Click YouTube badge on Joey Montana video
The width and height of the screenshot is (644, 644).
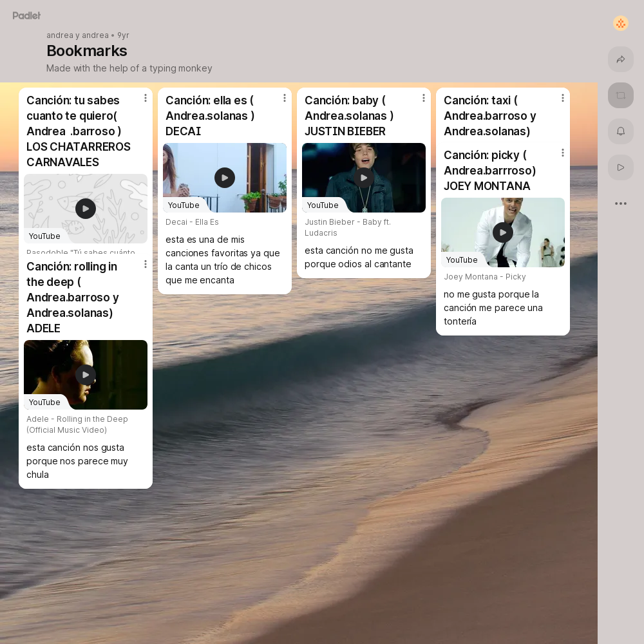pyautogui.click(x=462, y=260)
